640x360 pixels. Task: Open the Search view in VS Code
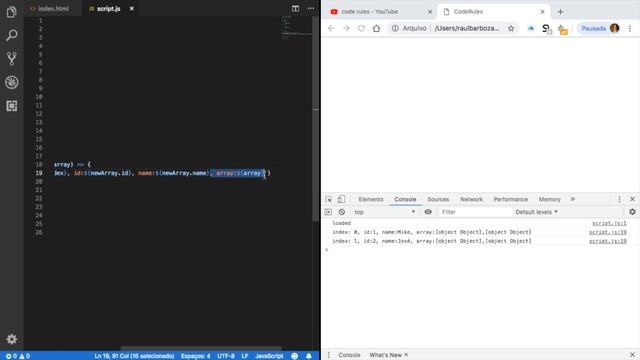[11, 35]
